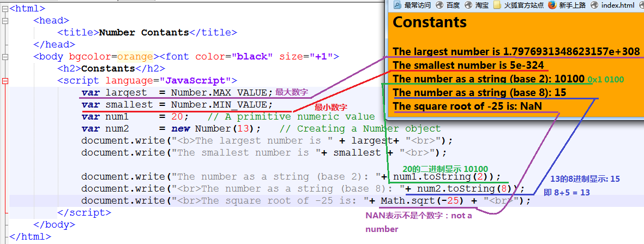Click the </head> closing tag line
This screenshot has height=244, width=644.
coord(54,44)
